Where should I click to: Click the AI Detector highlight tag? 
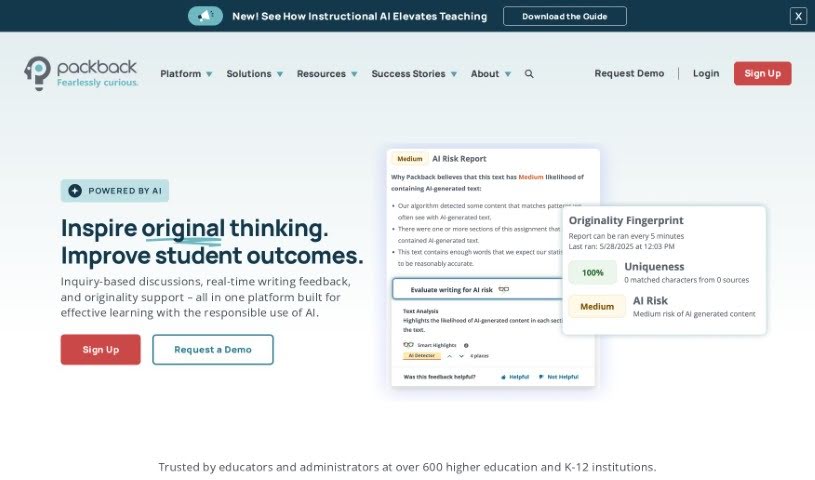coord(422,356)
